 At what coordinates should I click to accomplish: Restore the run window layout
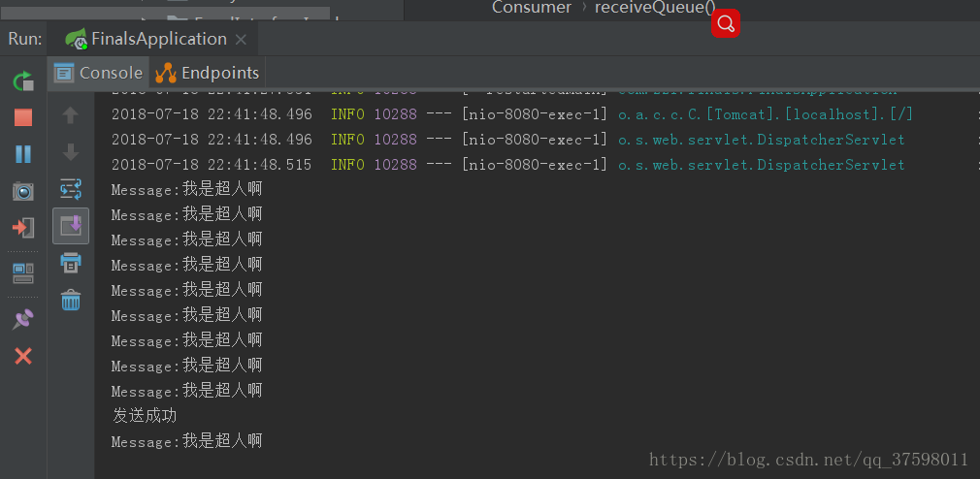tap(23, 272)
